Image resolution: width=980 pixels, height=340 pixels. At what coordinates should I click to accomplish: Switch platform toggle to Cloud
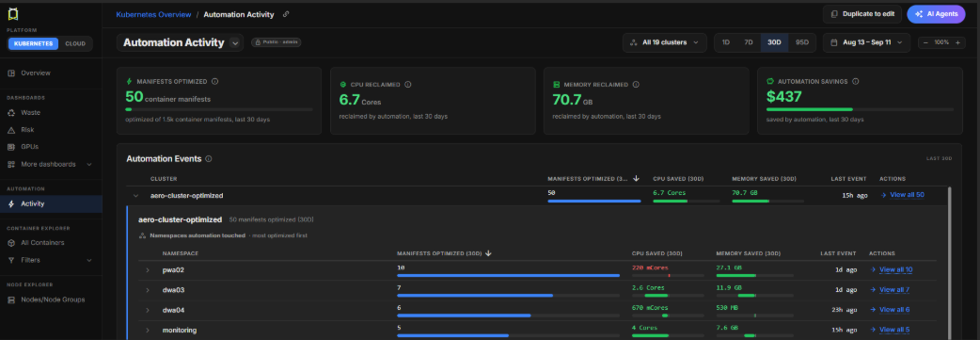coord(75,44)
